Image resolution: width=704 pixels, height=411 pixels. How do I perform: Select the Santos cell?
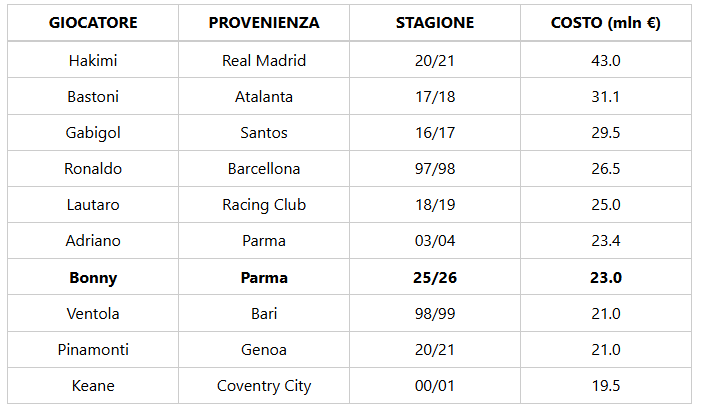(x=264, y=133)
